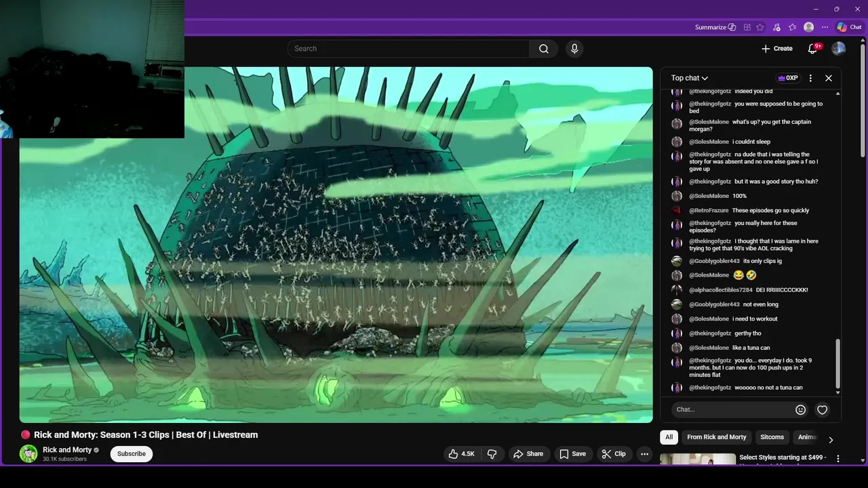Image resolution: width=868 pixels, height=488 pixels.
Task: Click avatar beside 'DEI RRIIIICCCCKKK!' message
Action: click(677, 290)
